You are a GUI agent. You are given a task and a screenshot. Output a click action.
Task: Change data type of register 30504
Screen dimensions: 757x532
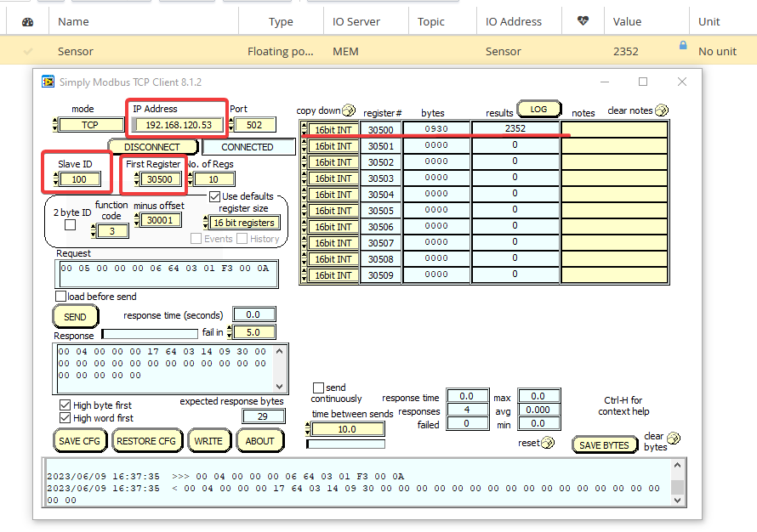click(x=333, y=195)
